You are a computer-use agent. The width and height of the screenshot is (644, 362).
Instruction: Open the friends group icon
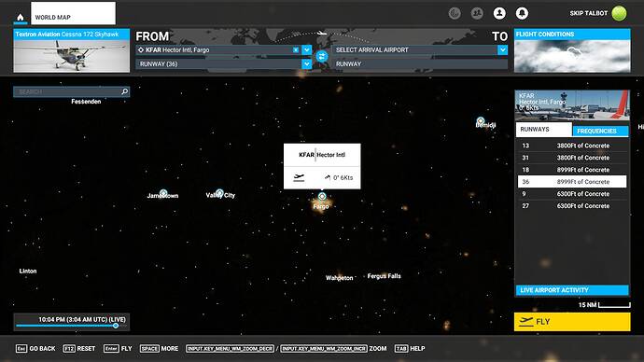tap(477, 14)
